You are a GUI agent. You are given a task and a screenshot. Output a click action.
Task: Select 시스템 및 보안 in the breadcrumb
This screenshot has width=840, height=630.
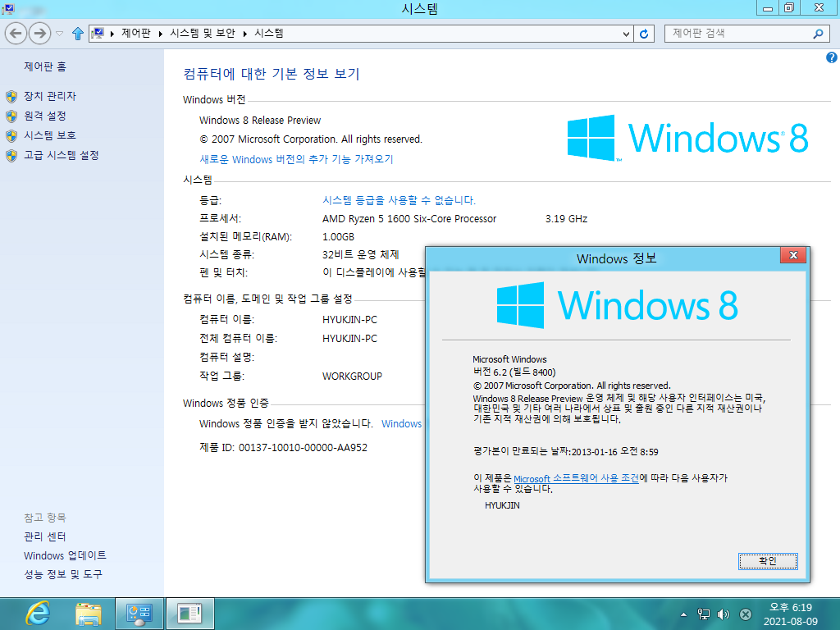203,33
